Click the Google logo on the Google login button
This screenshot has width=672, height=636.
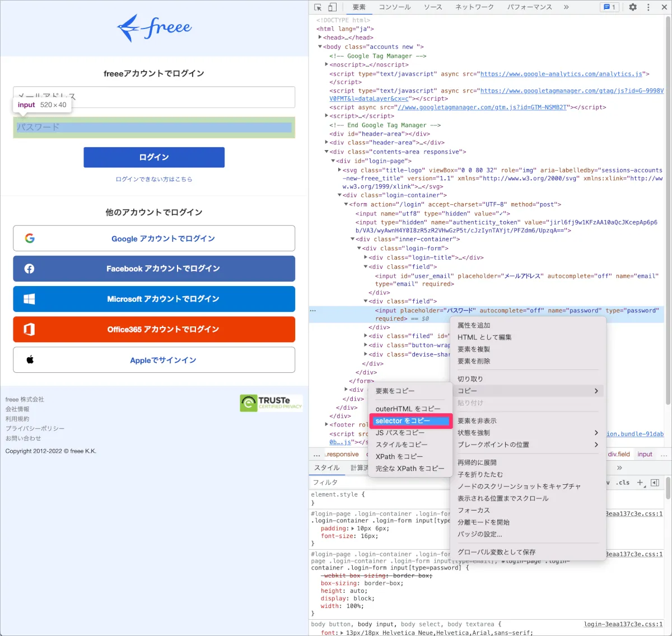point(30,238)
